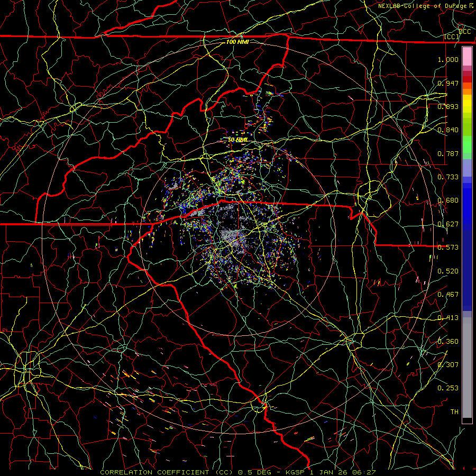The height and width of the screenshot is (476, 476).
Task: Click the 50 NMI range ring label
Action: point(237,140)
